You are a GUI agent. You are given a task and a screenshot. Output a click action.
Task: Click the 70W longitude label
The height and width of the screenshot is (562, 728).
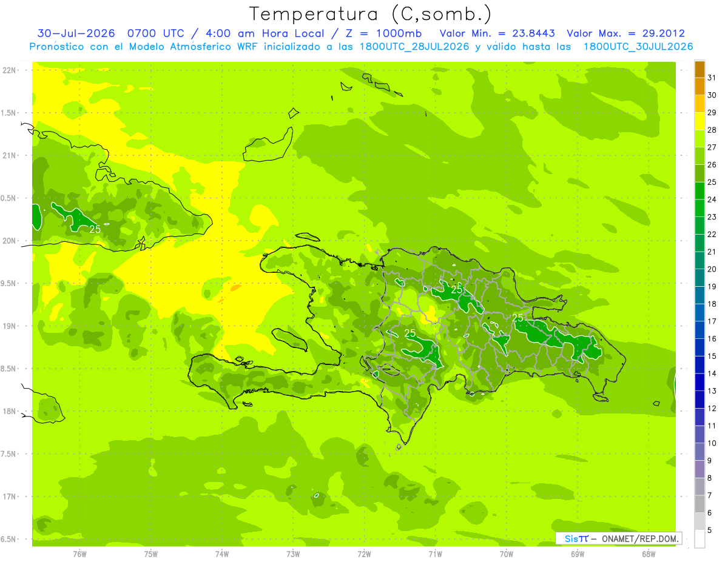(507, 554)
